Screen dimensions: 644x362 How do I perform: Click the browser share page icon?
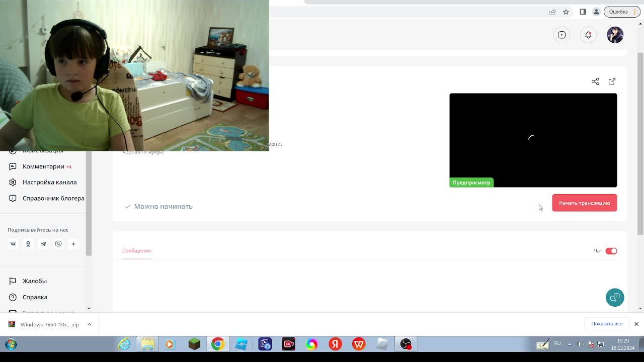coord(552,12)
